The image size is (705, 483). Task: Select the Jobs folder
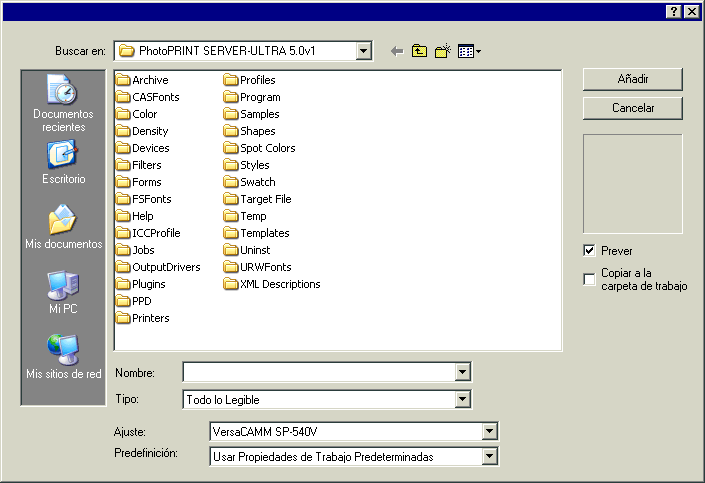click(x=135, y=250)
